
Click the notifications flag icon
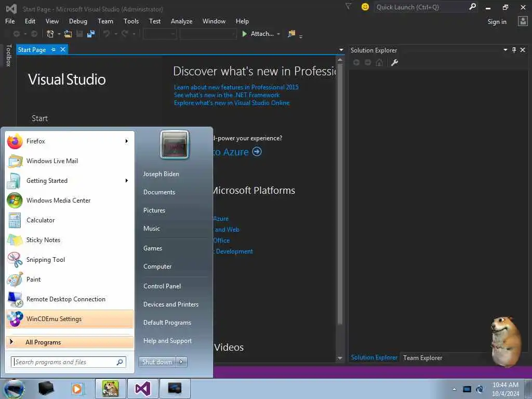pos(348,6)
